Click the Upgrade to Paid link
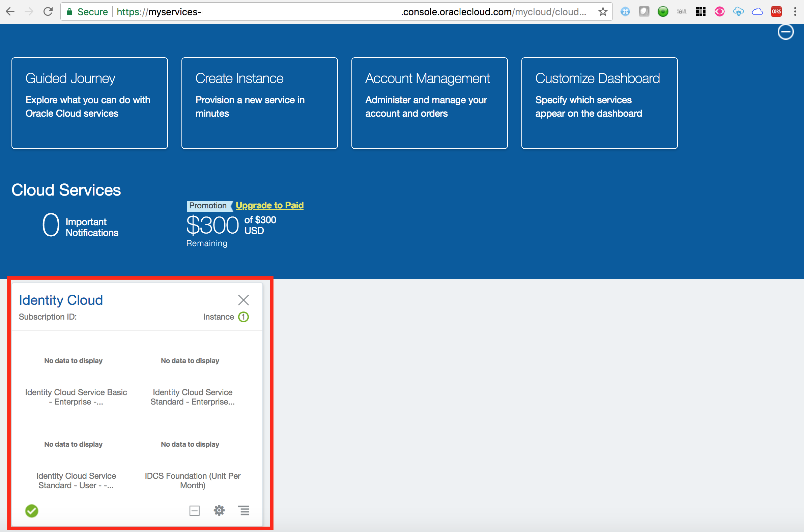The image size is (804, 532). coord(269,205)
